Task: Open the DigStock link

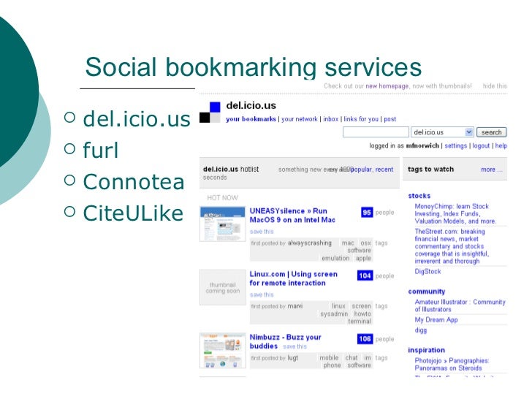Action: [427, 271]
